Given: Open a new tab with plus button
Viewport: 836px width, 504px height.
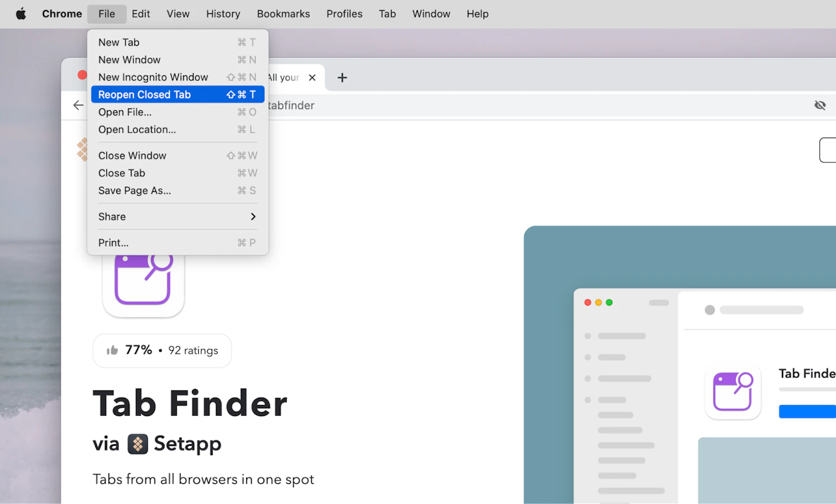Looking at the screenshot, I should coord(342,77).
